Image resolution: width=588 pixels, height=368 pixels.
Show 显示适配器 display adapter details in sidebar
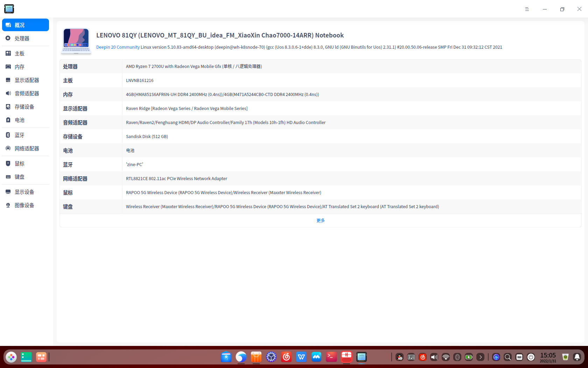click(x=26, y=80)
